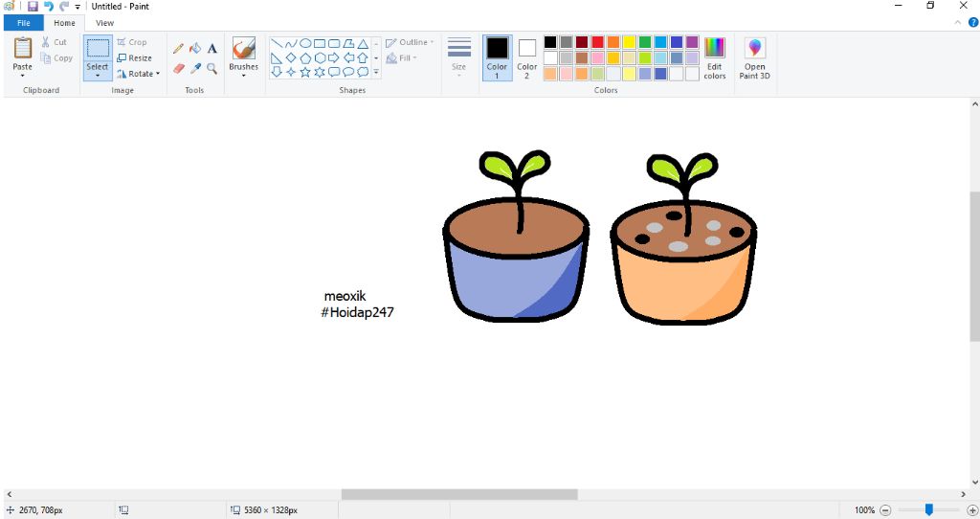The image size is (980, 519).
Task: Open the Select dropdown arrow
Action: [x=98, y=76]
